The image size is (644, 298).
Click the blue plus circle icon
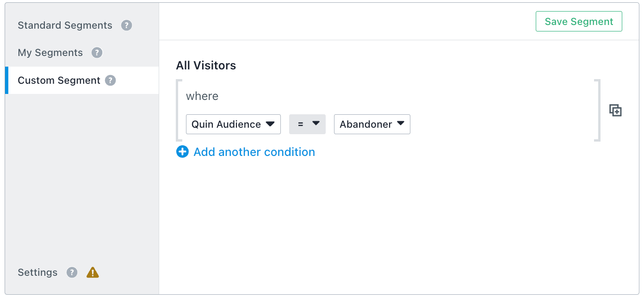[x=183, y=152]
